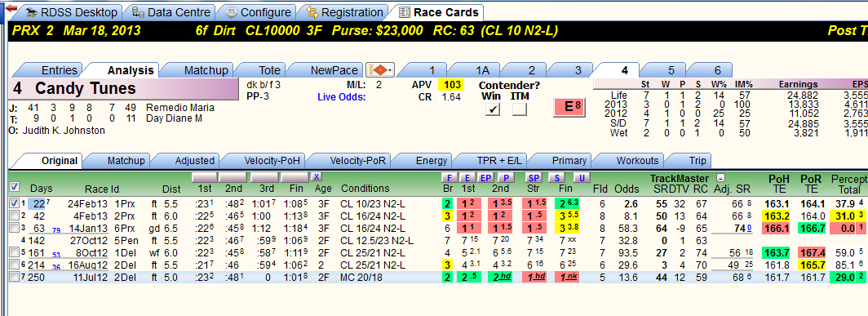Click the blank button above 3rd column
This screenshot has width=868, height=316.
264,177
